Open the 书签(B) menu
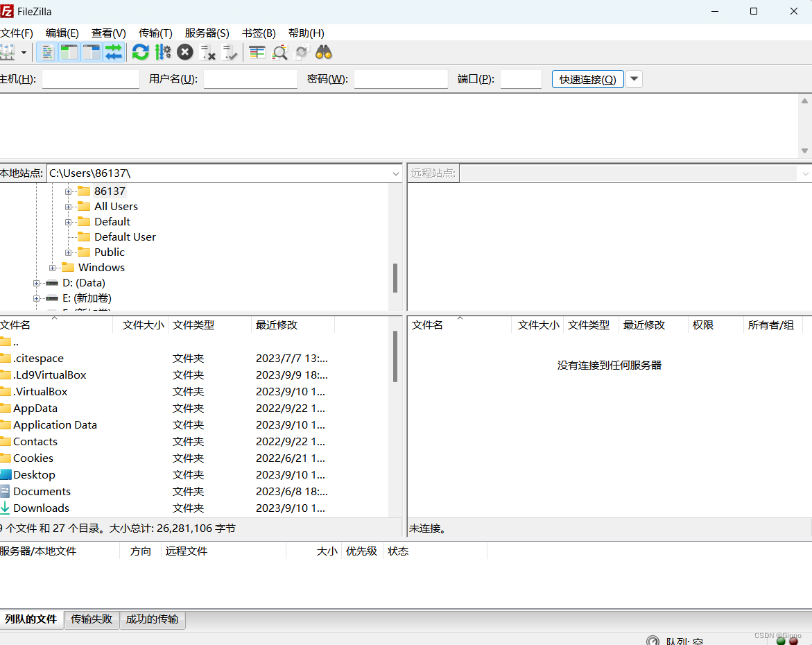Viewport: 812px width, 645px height. (259, 33)
